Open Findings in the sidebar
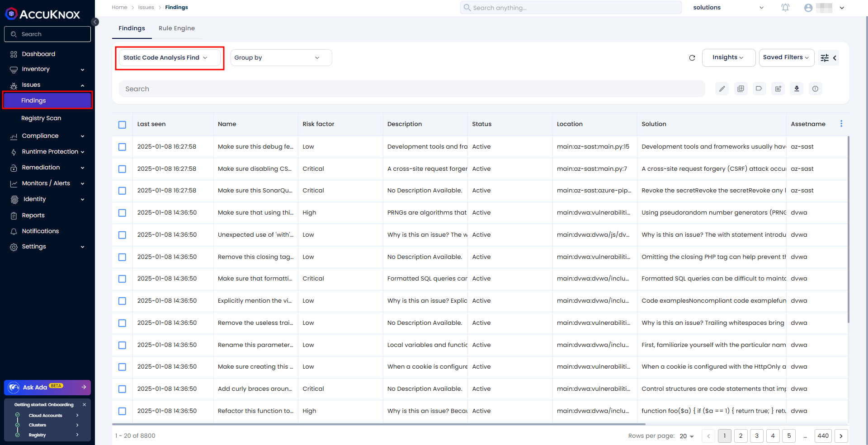 (x=47, y=100)
